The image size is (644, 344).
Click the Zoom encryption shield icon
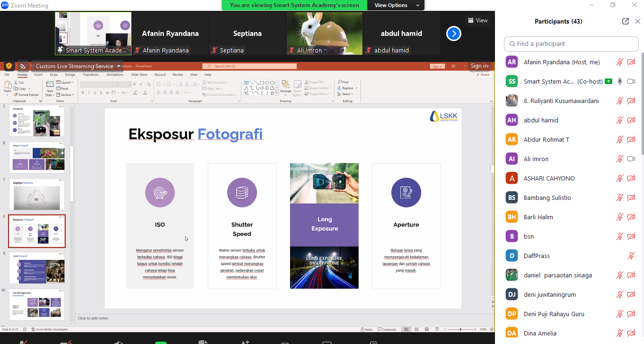[x=9, y=66]
